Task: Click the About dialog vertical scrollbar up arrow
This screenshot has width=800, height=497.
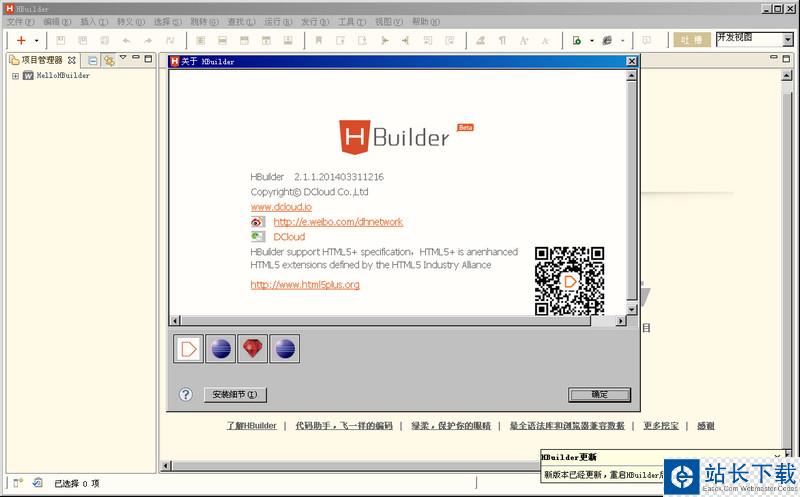Action: pos(632,76)
